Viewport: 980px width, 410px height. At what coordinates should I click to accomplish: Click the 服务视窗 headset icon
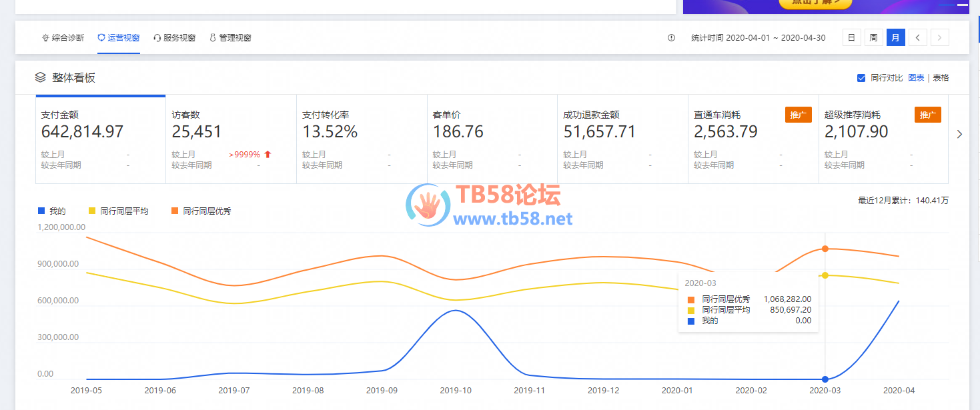(x=157, y=38)
